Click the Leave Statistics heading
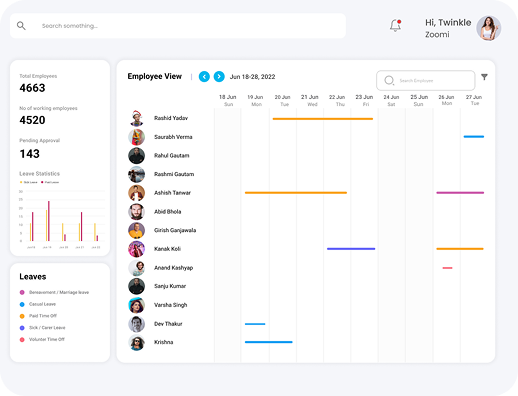Screen dimensions: 518x396 pos(40,174)
